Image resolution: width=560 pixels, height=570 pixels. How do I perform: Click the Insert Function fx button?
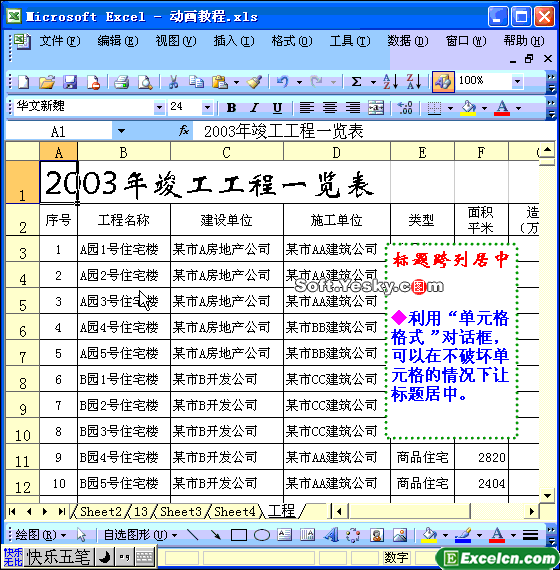pos(184,131)
